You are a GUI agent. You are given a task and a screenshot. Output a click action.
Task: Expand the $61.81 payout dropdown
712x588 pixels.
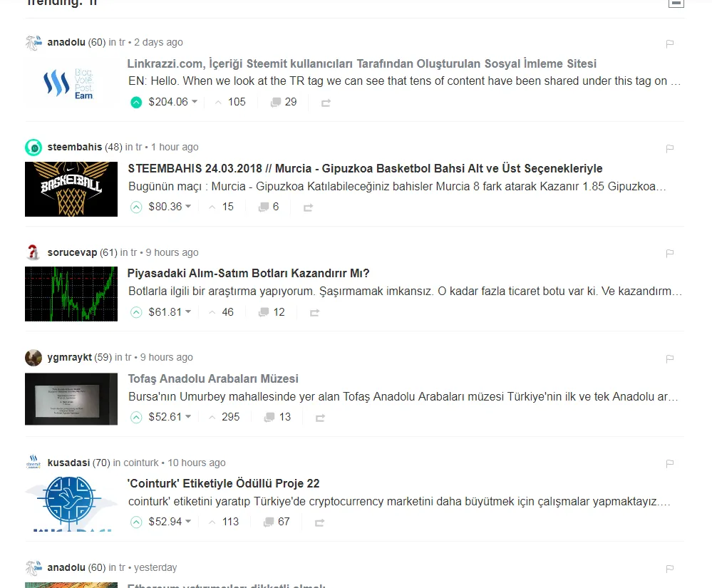tap(170, 312)
